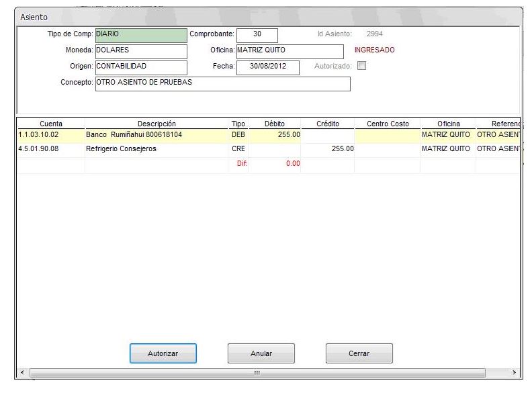
Task: Click reference cell in Refrigerio Consejeros row
Action: 498,149
